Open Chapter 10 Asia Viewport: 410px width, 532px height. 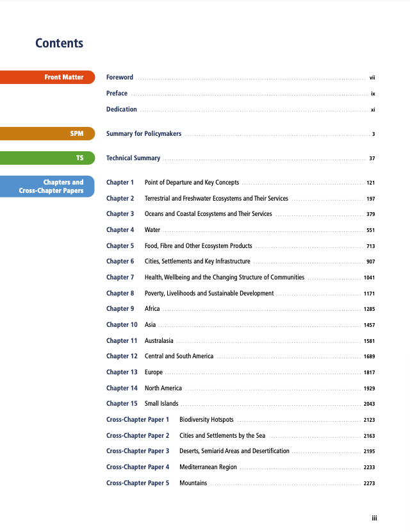coord(150,325)
